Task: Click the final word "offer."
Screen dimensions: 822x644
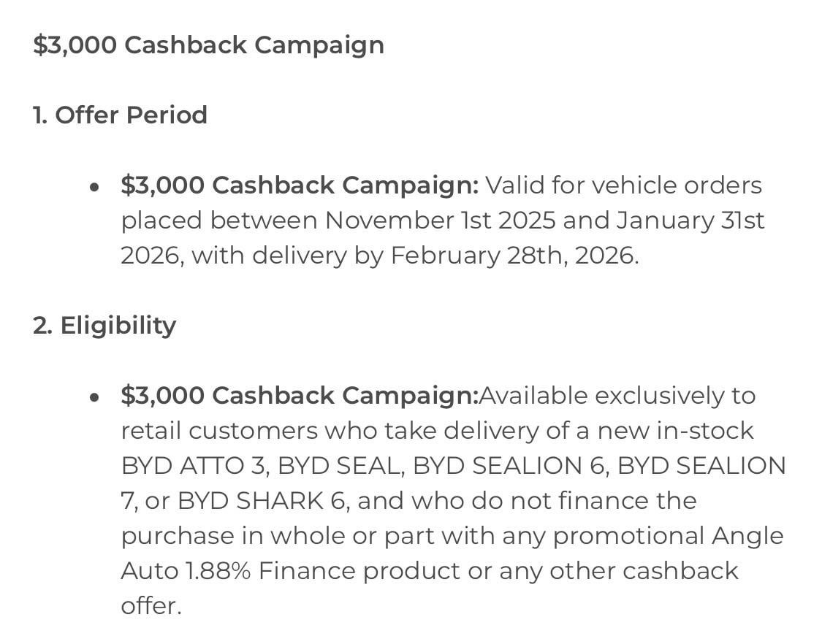Action: (x=151, y=606)
